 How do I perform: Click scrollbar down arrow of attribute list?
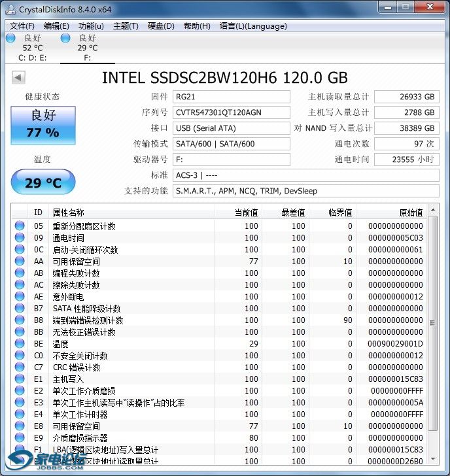433,459
